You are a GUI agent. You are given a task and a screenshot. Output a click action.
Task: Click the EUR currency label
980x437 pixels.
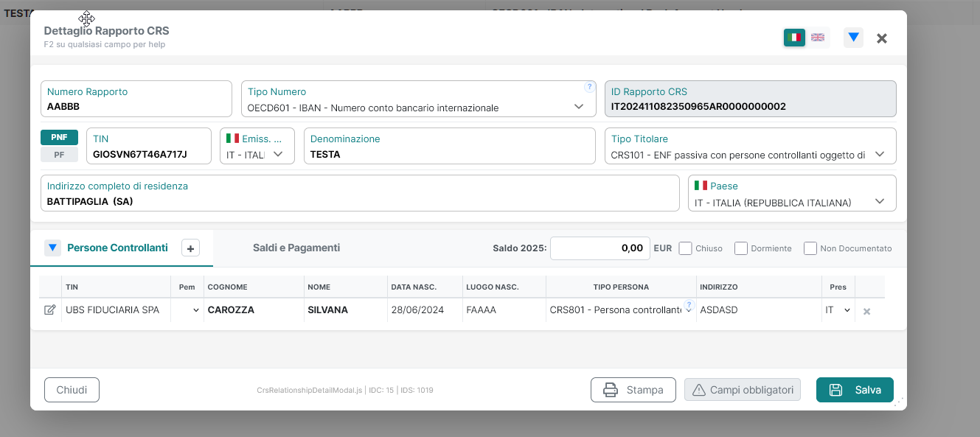point(663,248)
